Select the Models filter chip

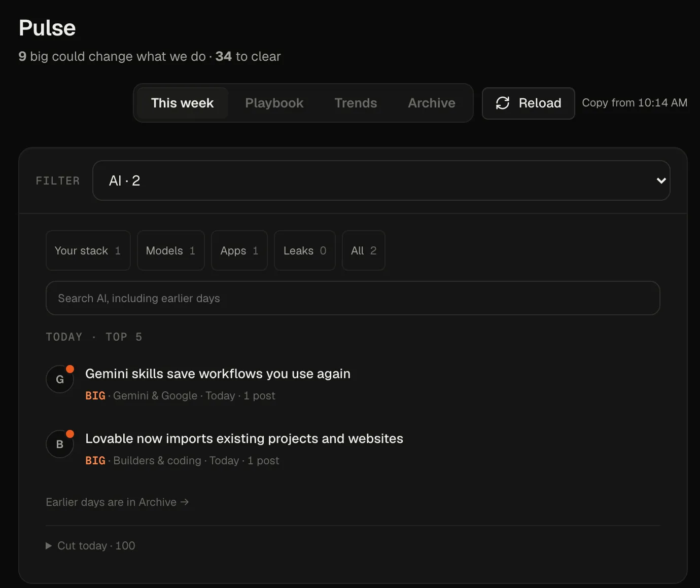(171, 250)
